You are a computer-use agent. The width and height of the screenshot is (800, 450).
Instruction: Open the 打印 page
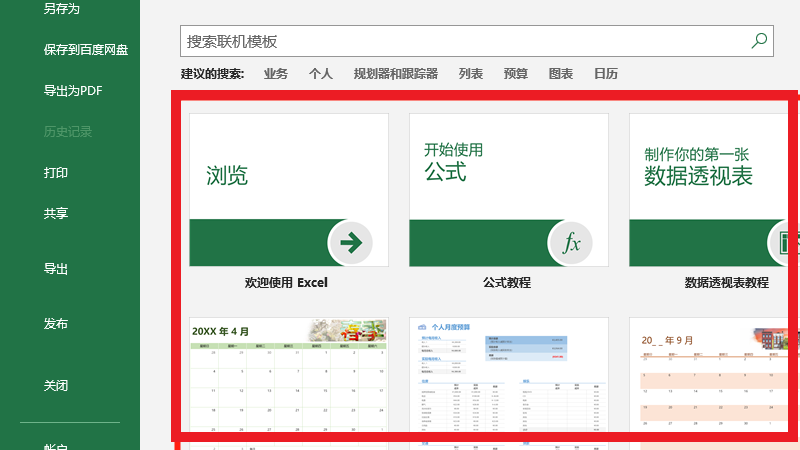[x=56, y=173]
